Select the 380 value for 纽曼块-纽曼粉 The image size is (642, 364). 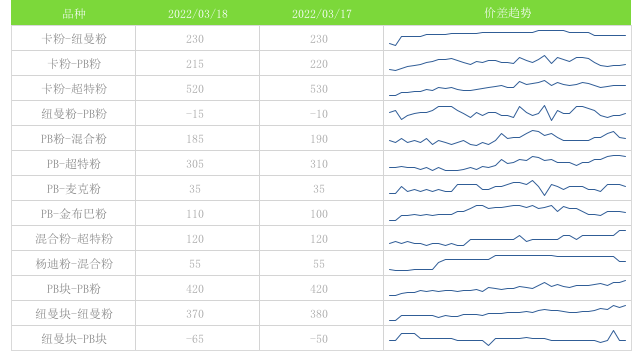point(319,314)
